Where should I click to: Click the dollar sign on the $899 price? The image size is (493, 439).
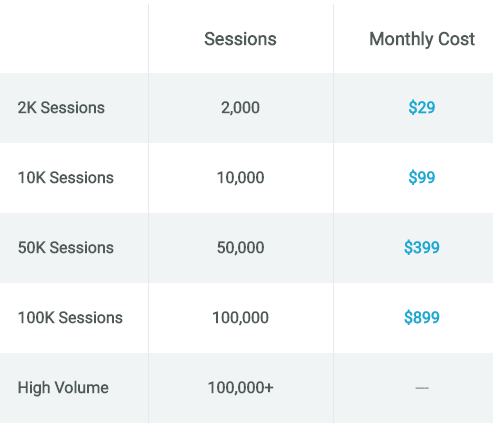tap(408, 317)
